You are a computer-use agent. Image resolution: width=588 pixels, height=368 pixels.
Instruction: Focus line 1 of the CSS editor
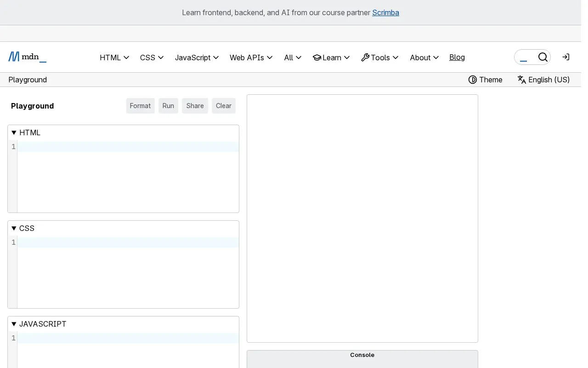point(128,242)
